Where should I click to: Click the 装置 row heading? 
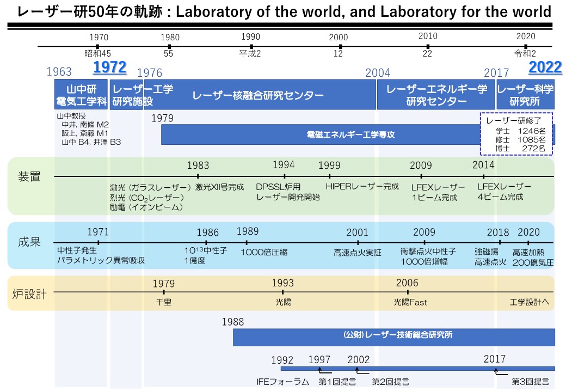click(29, 176)
